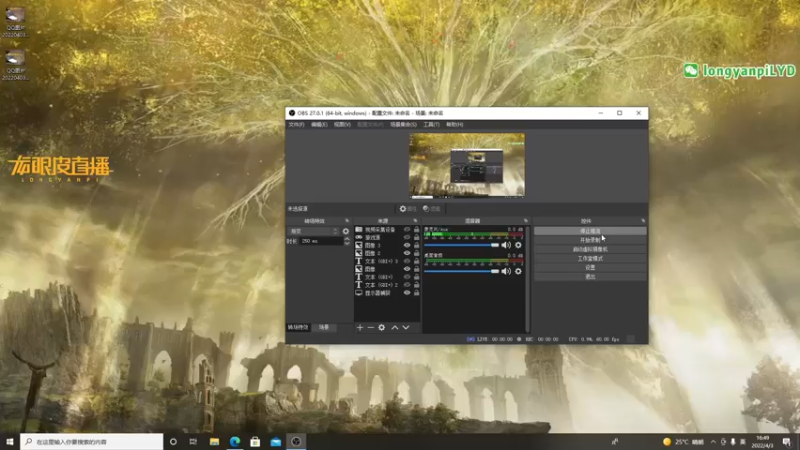The width and height of the screenshot is (800, 450).
Task: Open source properties gear below sources list
Action: (382, 328)
